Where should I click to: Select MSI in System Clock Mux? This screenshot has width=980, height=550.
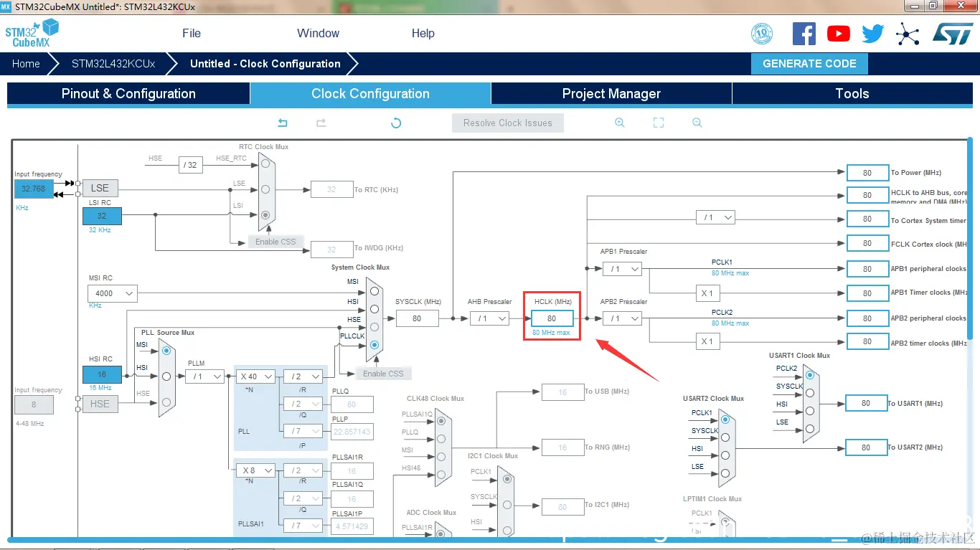pyautogui.click(x=374, y=291)
